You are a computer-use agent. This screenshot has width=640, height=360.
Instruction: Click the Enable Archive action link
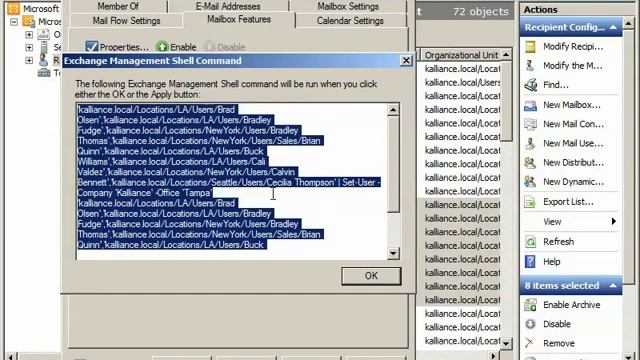[571, 305]
